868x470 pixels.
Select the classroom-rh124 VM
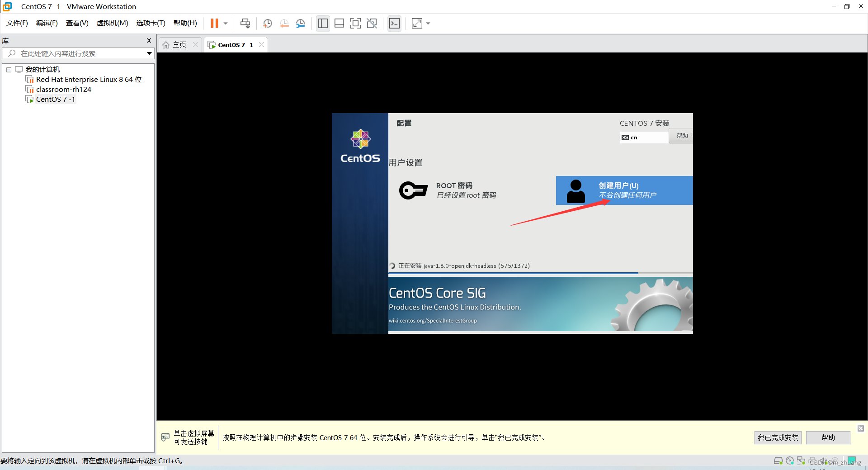(63, 90)
